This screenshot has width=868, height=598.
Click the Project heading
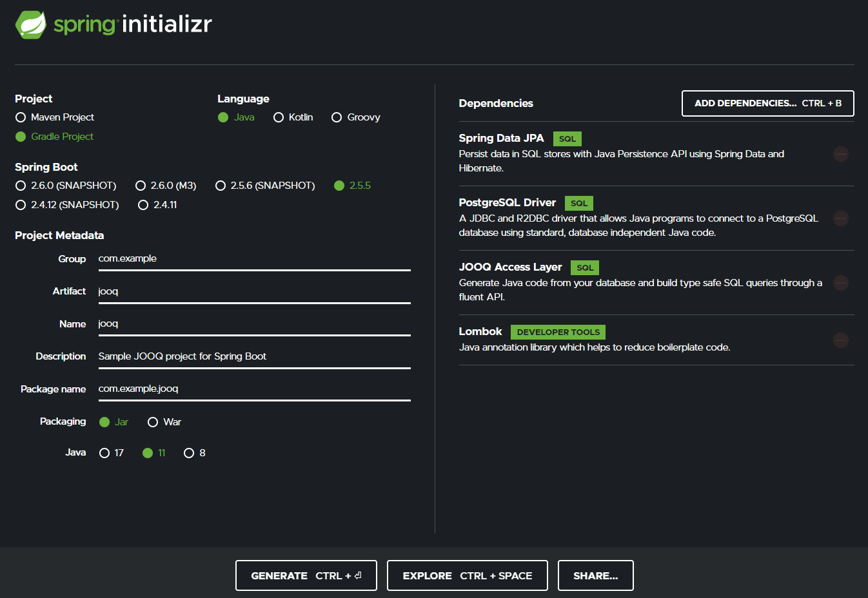tap(34, 99)
